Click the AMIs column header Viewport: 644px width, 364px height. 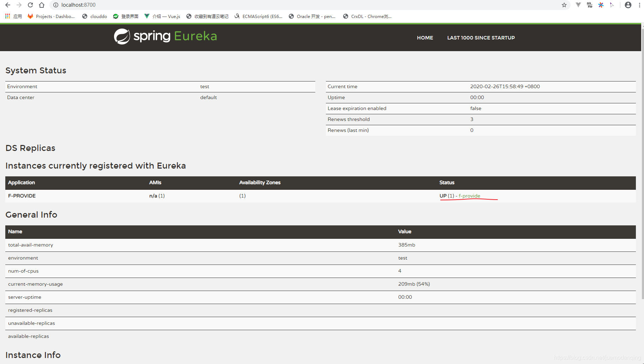click(x=155, y=182)
